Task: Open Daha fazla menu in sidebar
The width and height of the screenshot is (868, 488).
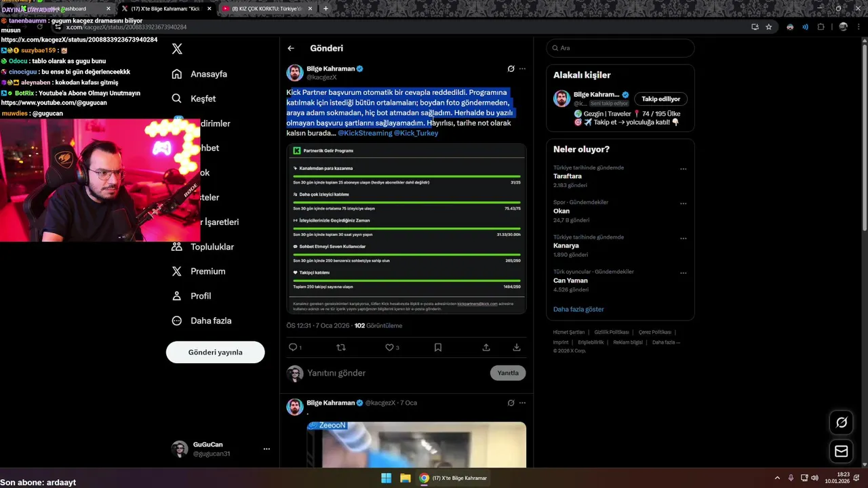Action: pos(201,321)
